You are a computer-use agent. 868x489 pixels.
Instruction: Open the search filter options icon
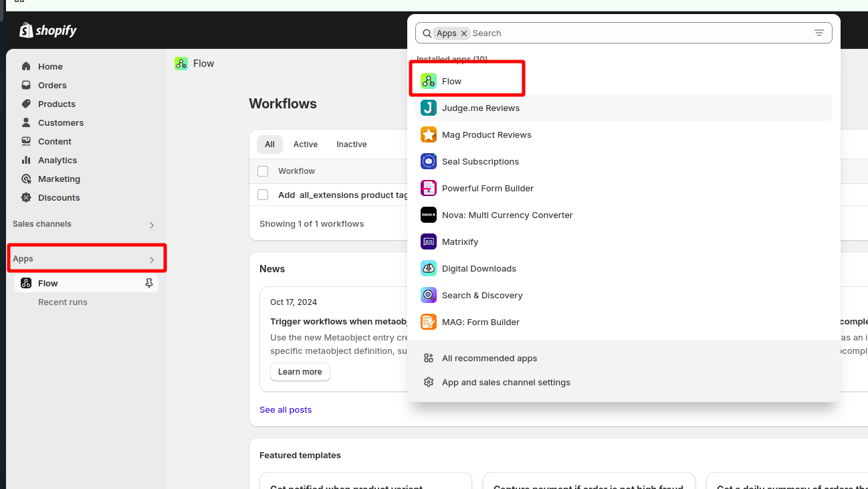pyautogui.click(x=819, y=33)
